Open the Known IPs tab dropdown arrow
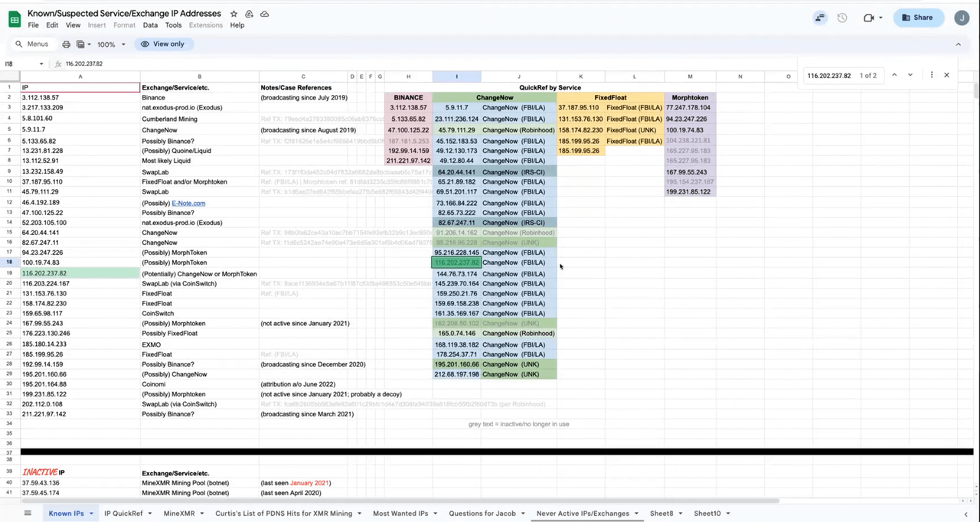Viewport: 980px width, 522px height. (x=91, y=514)
